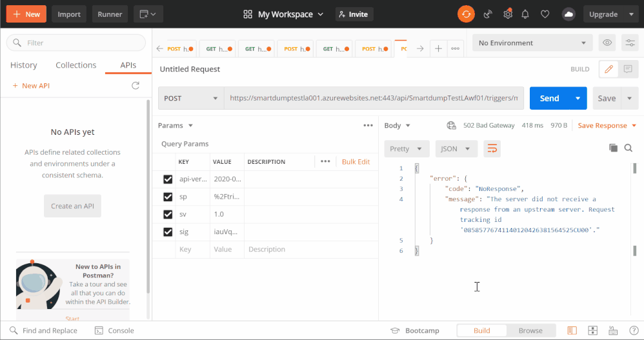Search within the response body
Viewport: 644px width, 340px height.
tap(628, 148)
